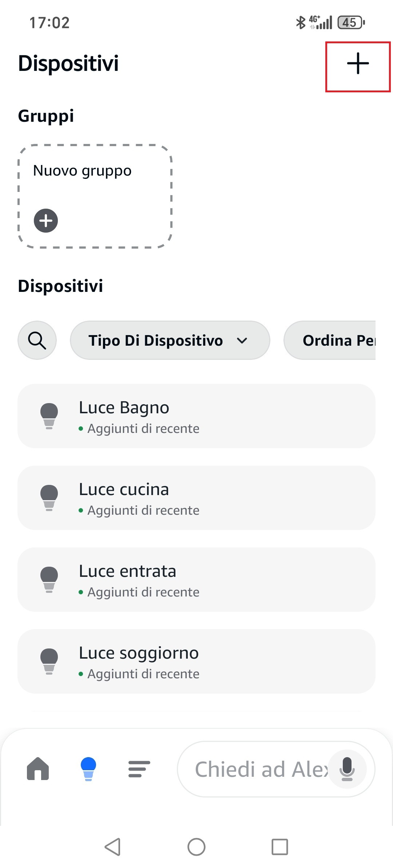Tap the Luce soggiorno bulb icon

point(49,661)
